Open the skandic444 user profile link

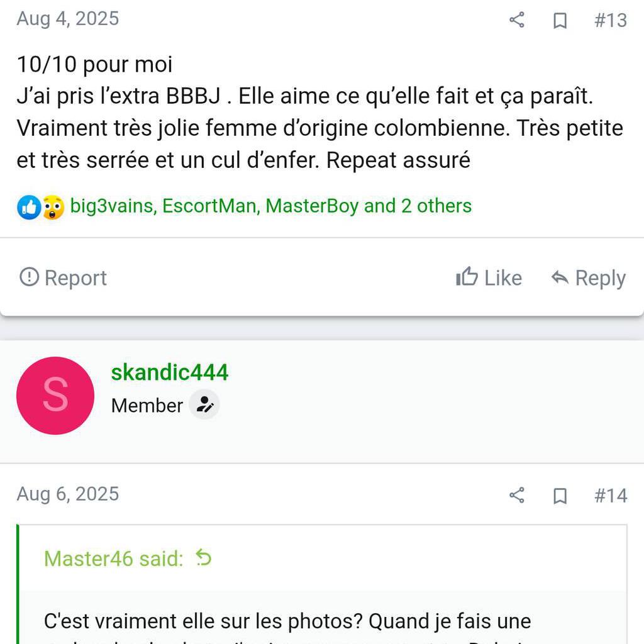point(169,373)
